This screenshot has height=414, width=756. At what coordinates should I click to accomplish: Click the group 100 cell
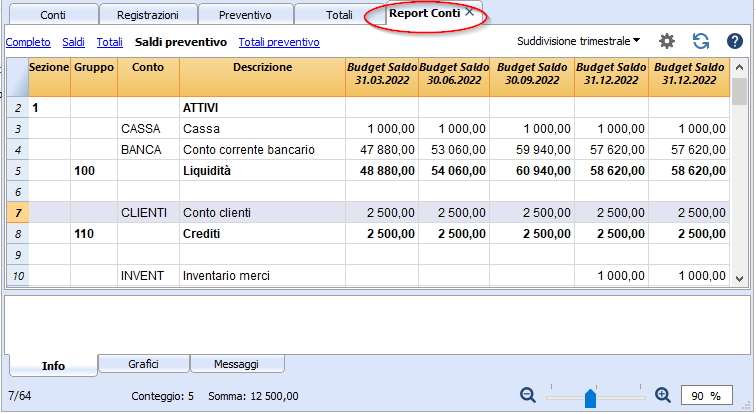[94, 171]
